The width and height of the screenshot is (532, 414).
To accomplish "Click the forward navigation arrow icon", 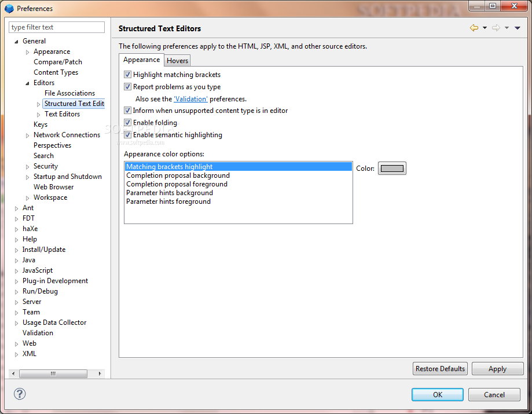I will [x=496, y=28].
